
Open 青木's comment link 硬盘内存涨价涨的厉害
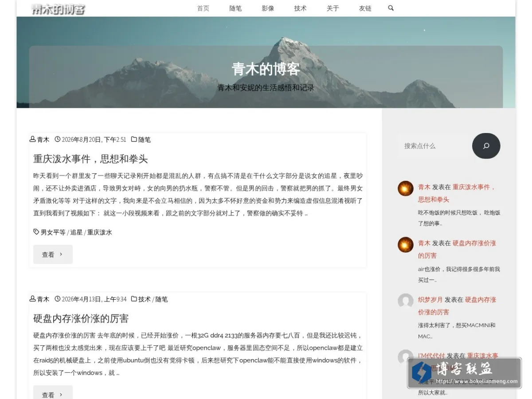457,250
